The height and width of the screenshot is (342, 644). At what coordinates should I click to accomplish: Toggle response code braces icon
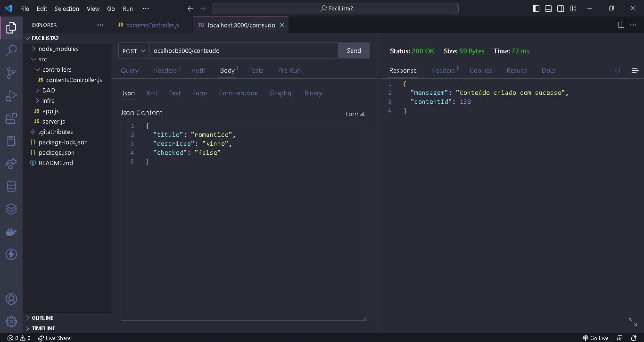point(618,70)
